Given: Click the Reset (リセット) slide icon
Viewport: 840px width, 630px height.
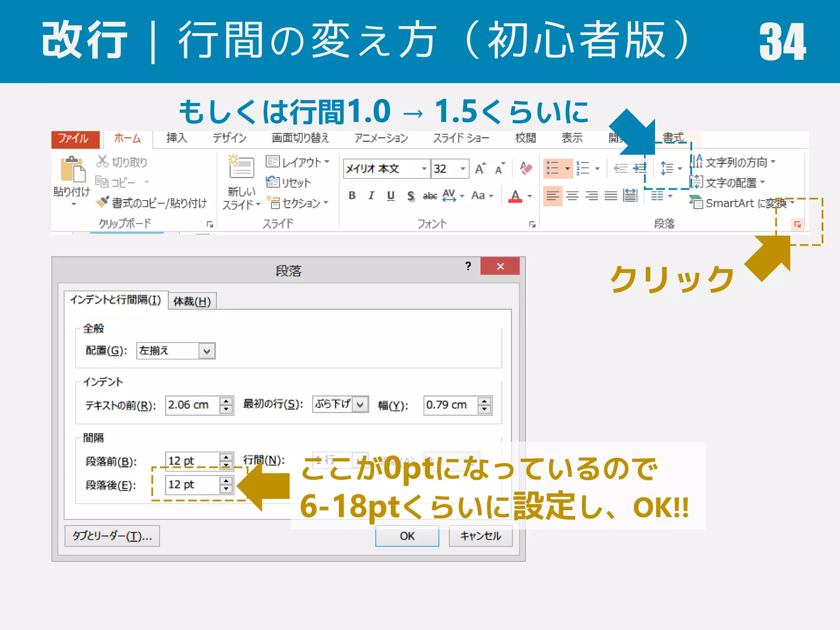Looking at the screenshot, I should click(x=272, y=182).
